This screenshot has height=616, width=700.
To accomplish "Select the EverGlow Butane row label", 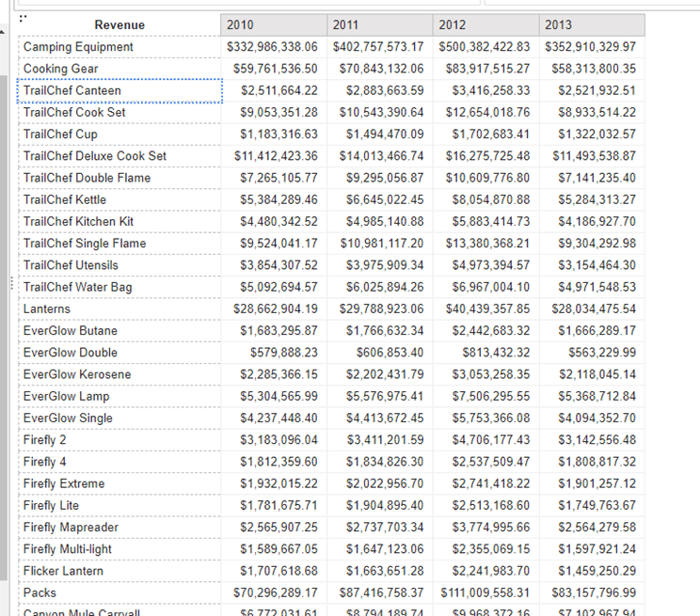I will coord(119,331).
